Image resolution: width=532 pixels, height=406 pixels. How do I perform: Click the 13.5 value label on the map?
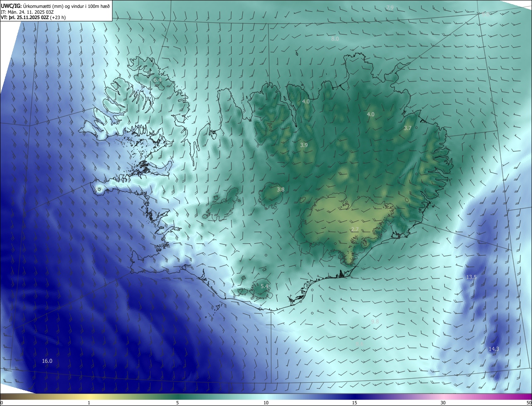point(471,277)
